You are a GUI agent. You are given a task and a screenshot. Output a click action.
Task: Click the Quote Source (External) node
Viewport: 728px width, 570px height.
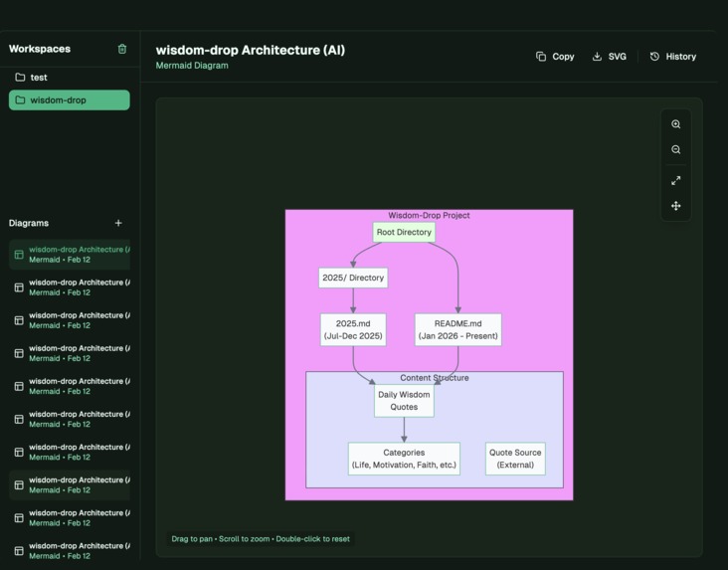[515, 459]
